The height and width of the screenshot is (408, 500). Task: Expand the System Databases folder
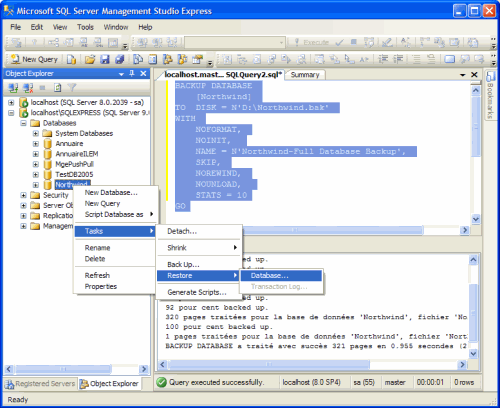click(x=36, y=133)
